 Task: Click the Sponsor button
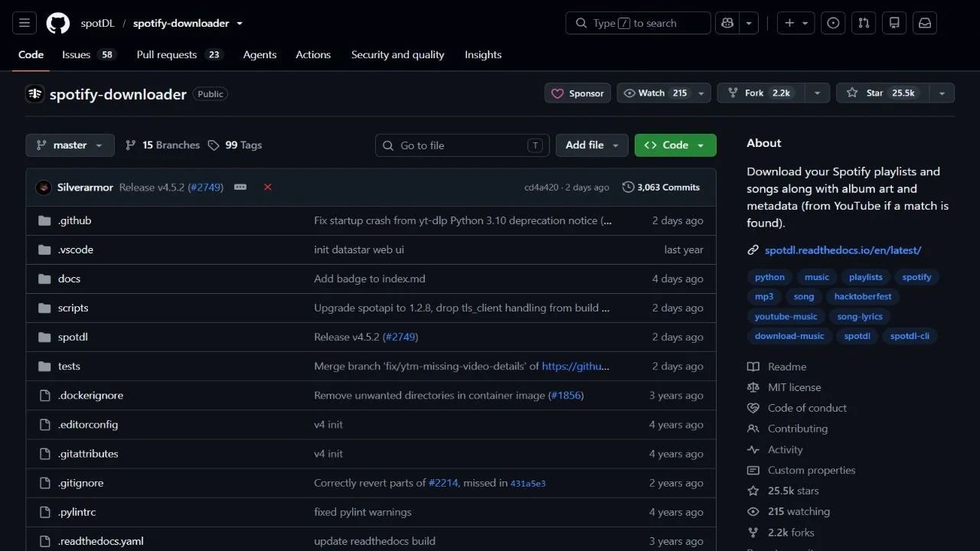click(x=578, y=93)
